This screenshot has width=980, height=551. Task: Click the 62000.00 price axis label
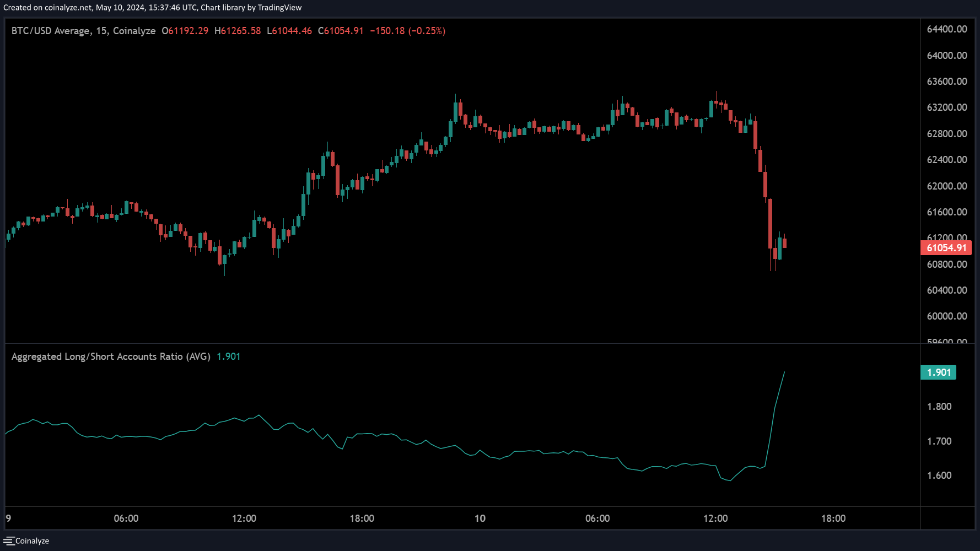coord(946,186)
